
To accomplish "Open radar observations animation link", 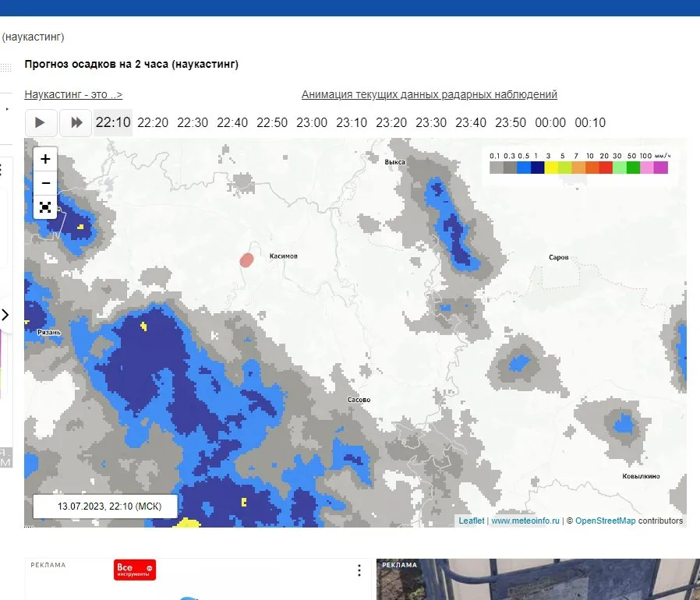I will click(x=430, y=95).
